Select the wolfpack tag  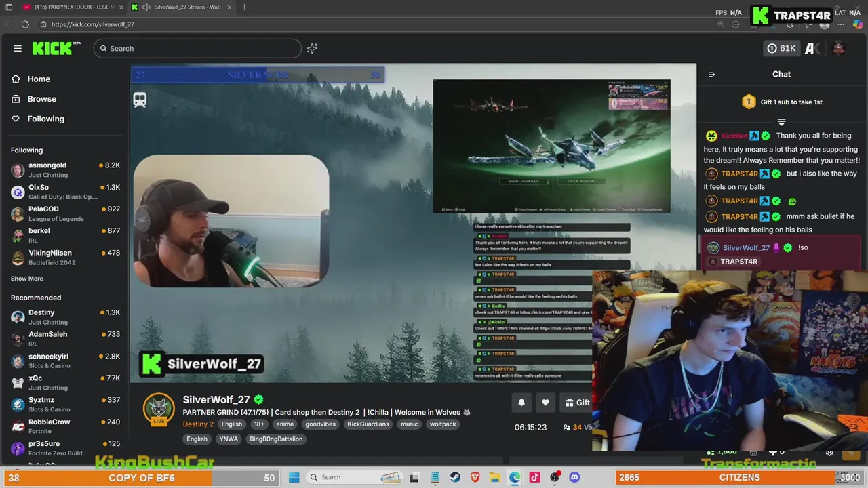tap(443, 424)
